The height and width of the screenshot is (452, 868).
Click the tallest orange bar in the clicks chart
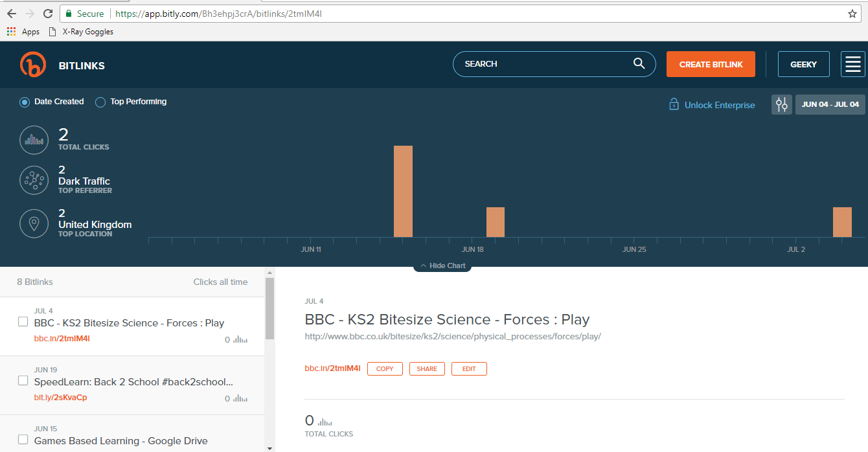[x=403, y=191]
